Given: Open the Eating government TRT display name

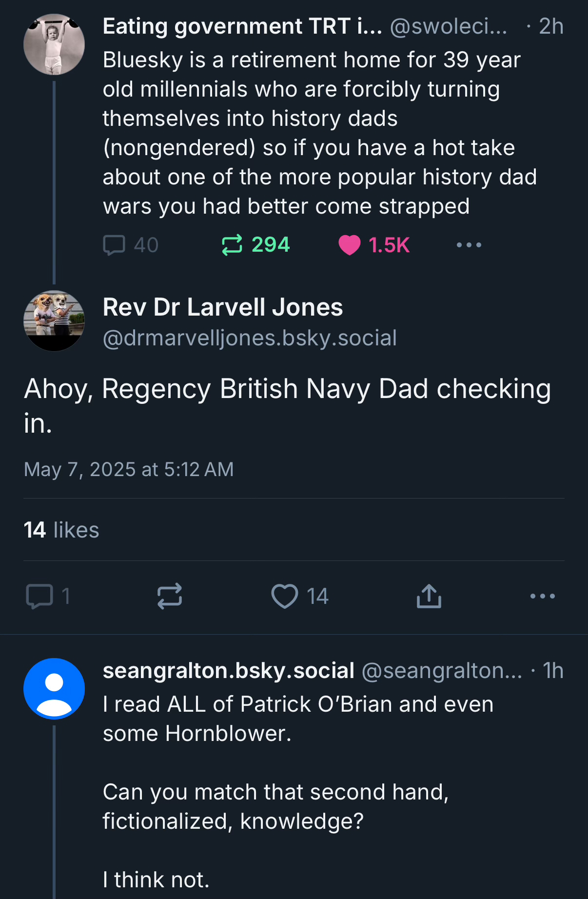Looking at the screenshot, I should pos(242,26).
